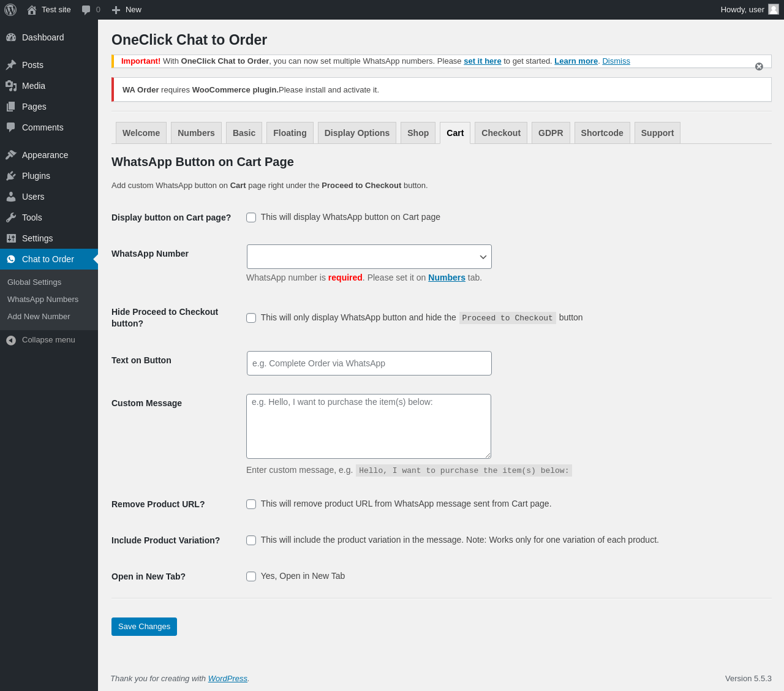Open the comments bubble icon in admin bar
The image size is (784, 691).
pos(86,10)
